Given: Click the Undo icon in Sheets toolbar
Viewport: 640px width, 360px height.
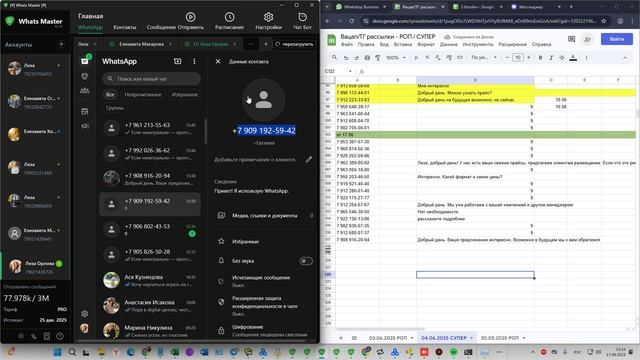Looking at the screenshot, I should 346,58.
